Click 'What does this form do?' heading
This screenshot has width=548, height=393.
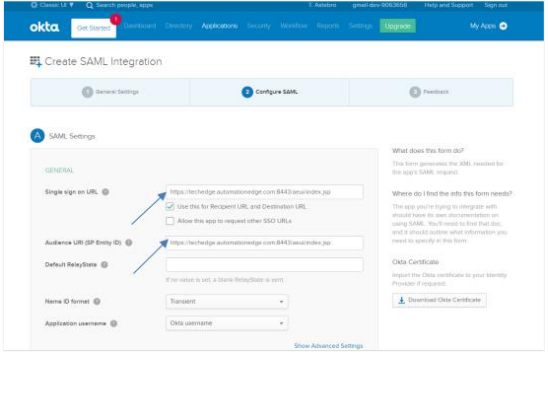point(428,151)
